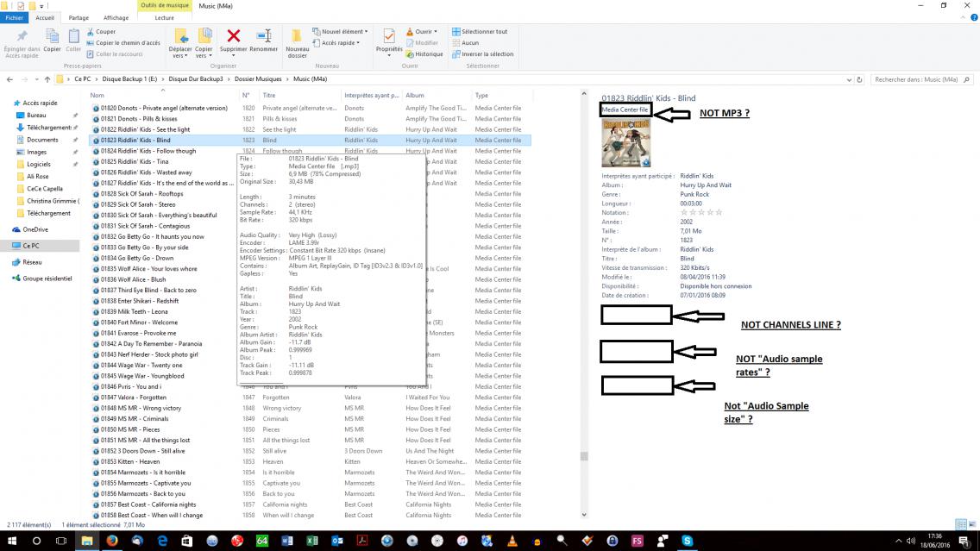
Task: Click the Supprimer (delete) red X icon
Action: tap(233, 37)
